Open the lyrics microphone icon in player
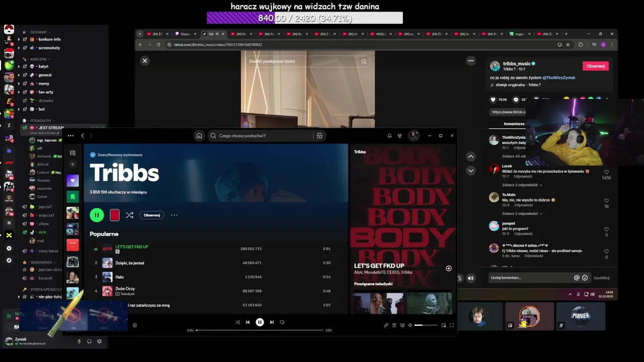This screenshot has height=362, width=644. pyautogui.click(x=386, y=325)
